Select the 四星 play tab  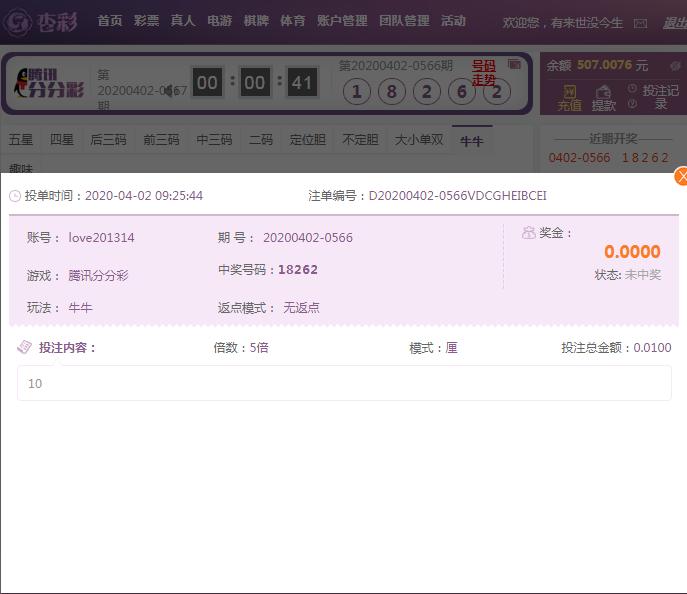[62, 140]
